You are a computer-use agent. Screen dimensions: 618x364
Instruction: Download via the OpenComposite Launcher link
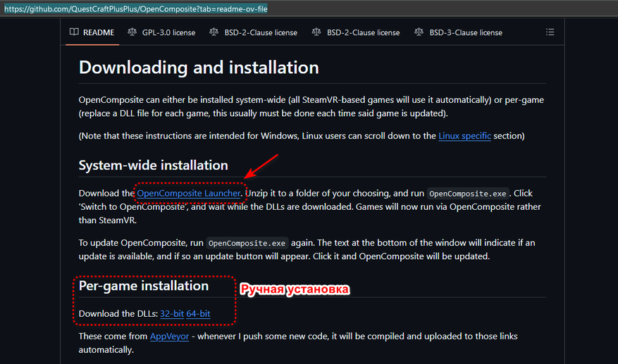189,193
